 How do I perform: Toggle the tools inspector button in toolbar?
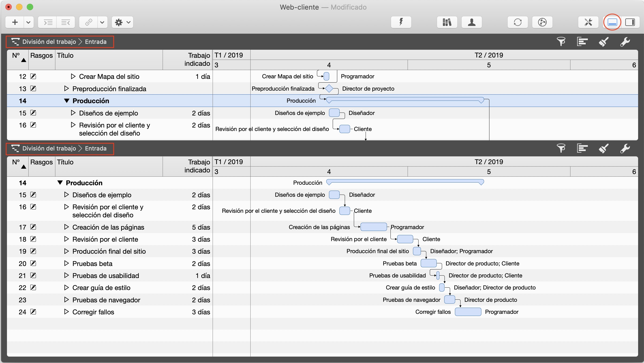588,22
